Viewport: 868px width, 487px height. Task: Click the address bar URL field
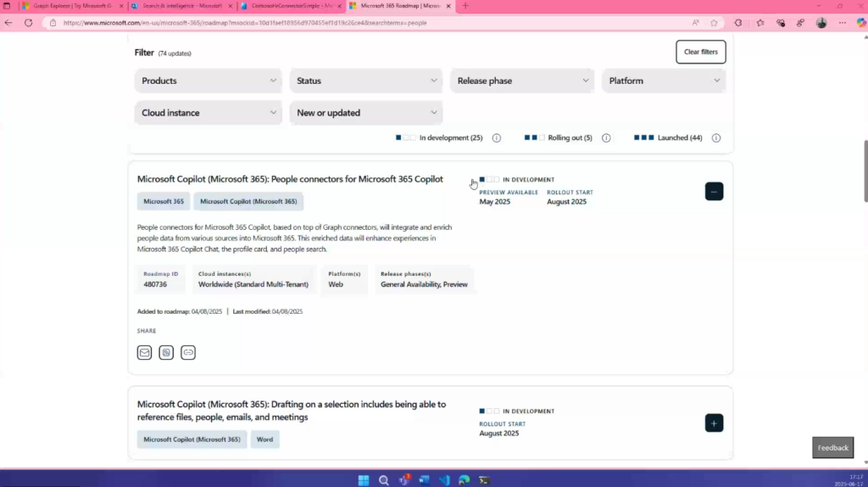pos(365,23)
